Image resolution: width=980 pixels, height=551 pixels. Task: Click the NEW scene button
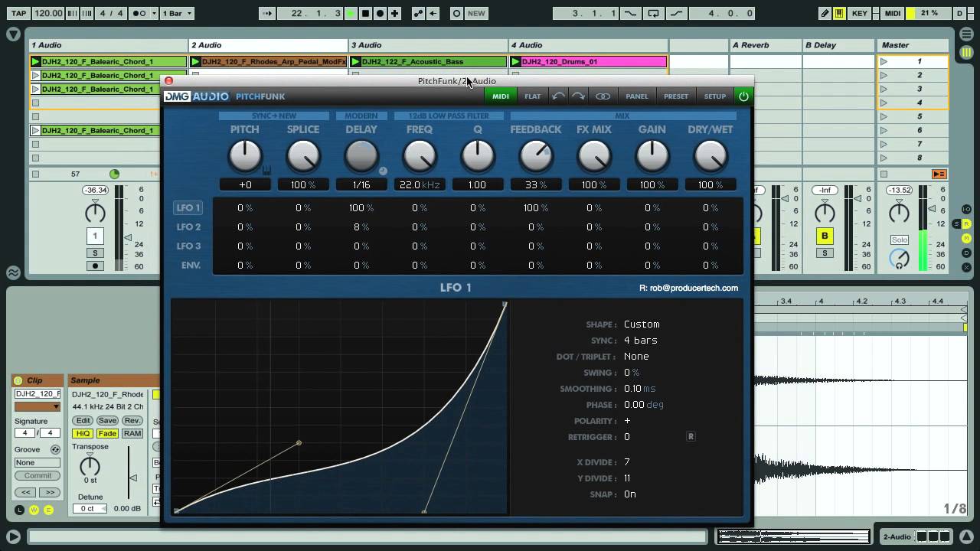476,13
